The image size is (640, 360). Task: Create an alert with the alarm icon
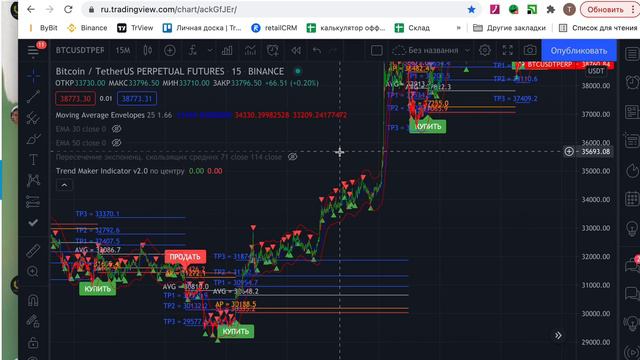[x=273, y=50]
